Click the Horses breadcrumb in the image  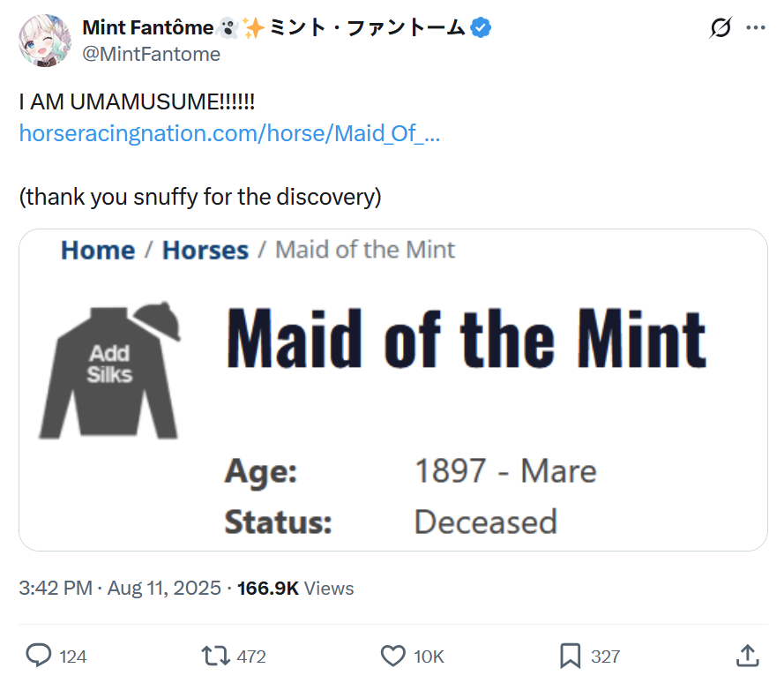click(205, 251)
